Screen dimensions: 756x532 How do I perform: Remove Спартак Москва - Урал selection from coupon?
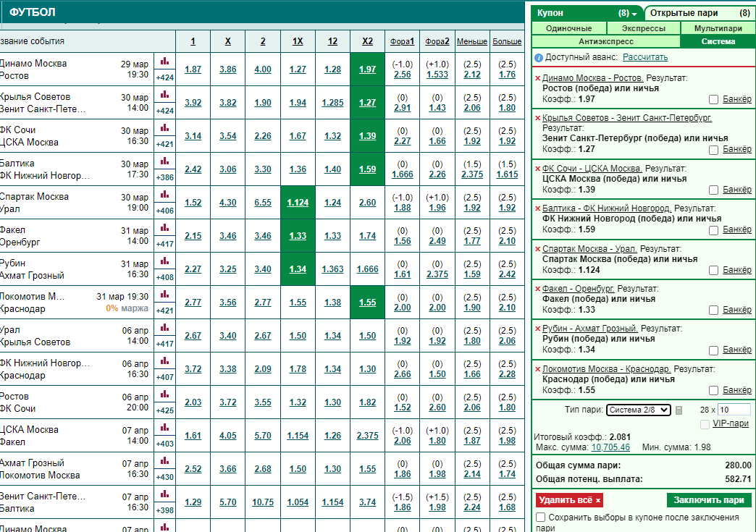(537, 249)
